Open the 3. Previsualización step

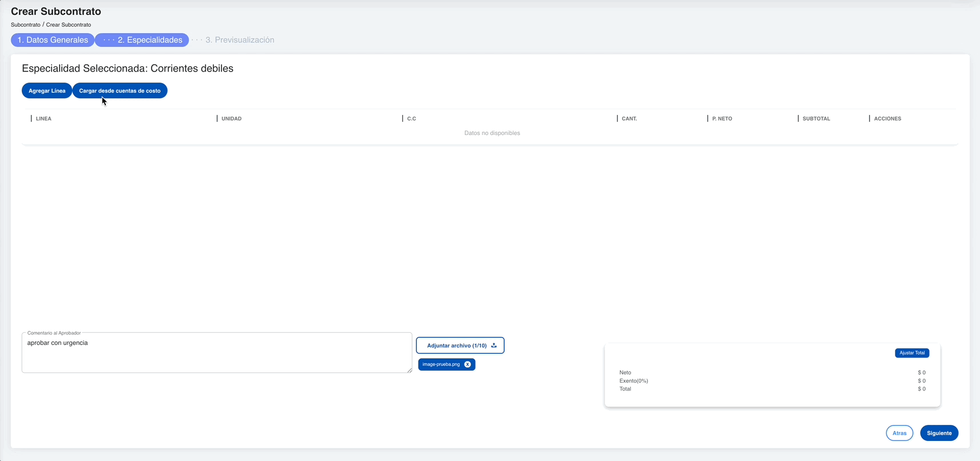(240, 40)
